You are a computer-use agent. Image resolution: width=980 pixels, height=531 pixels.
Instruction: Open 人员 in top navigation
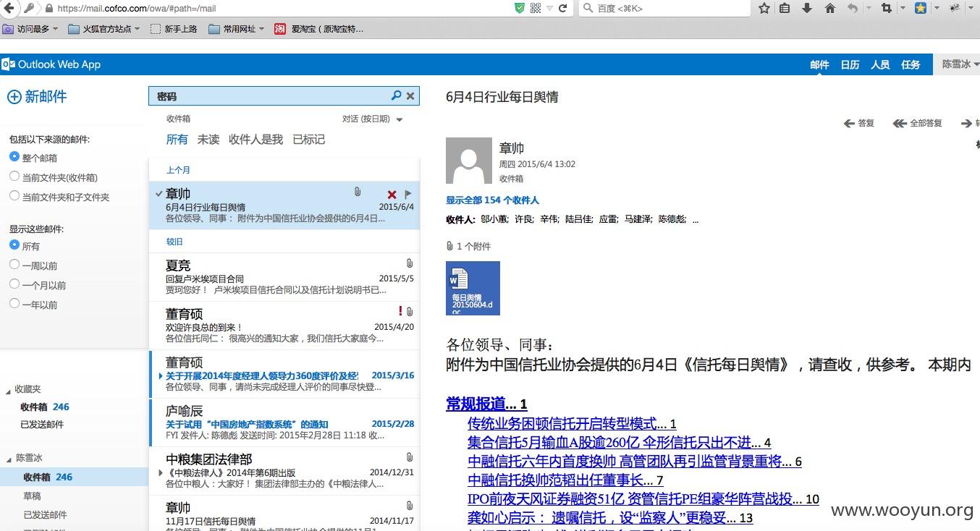click(880, 64)
